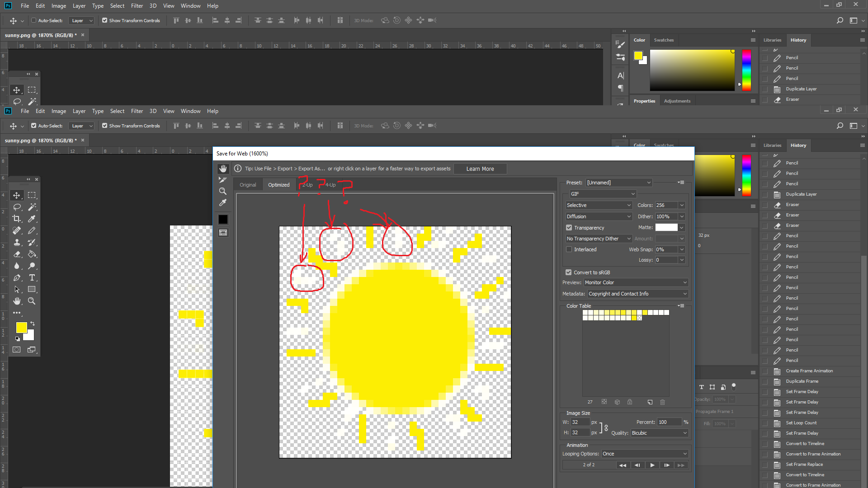Open the Diffusion dither algorithm dropdown
Screen dimensions: 868x488
point(599,216)
